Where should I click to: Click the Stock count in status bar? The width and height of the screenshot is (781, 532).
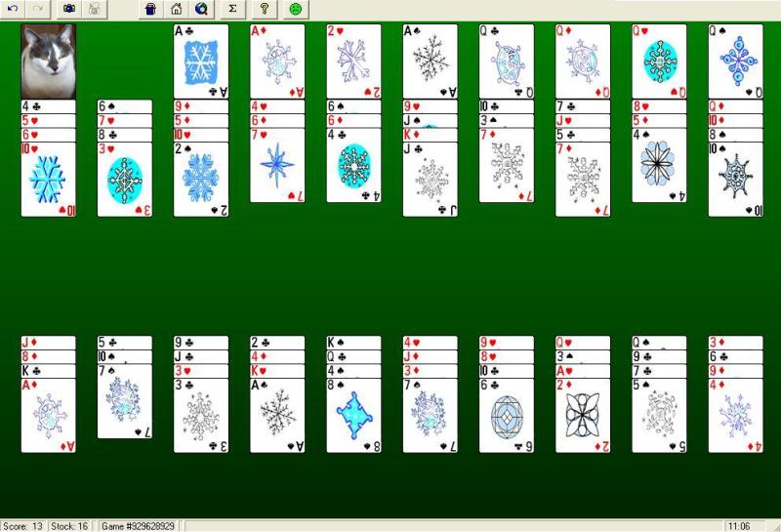click(71, 526)
